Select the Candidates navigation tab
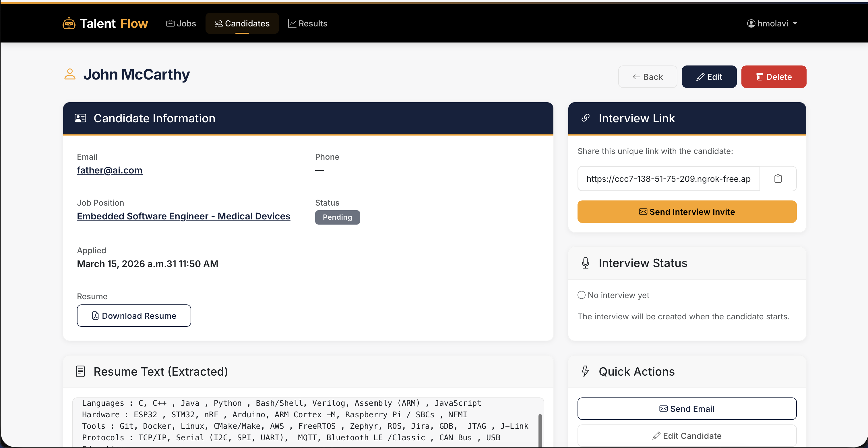 (242, 24)
